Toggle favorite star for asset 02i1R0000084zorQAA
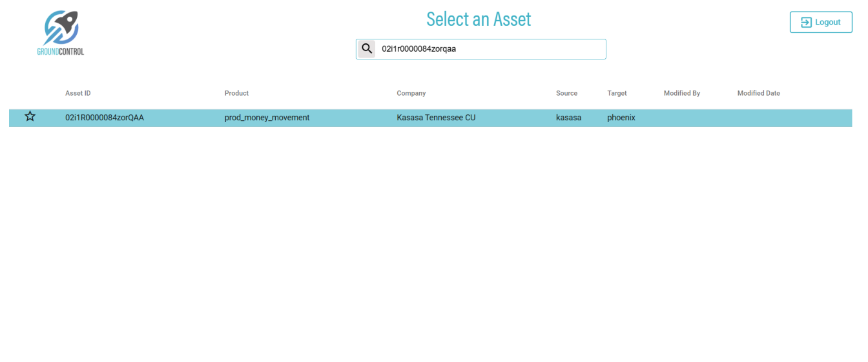Image resolution: width=868 pixels, height=362 pixels. click(x=30, y=117)
